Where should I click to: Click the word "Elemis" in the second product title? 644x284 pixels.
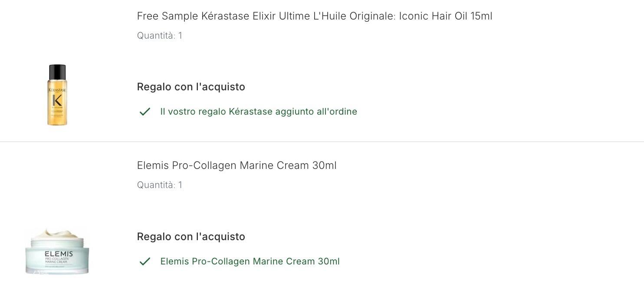[153, 165]
